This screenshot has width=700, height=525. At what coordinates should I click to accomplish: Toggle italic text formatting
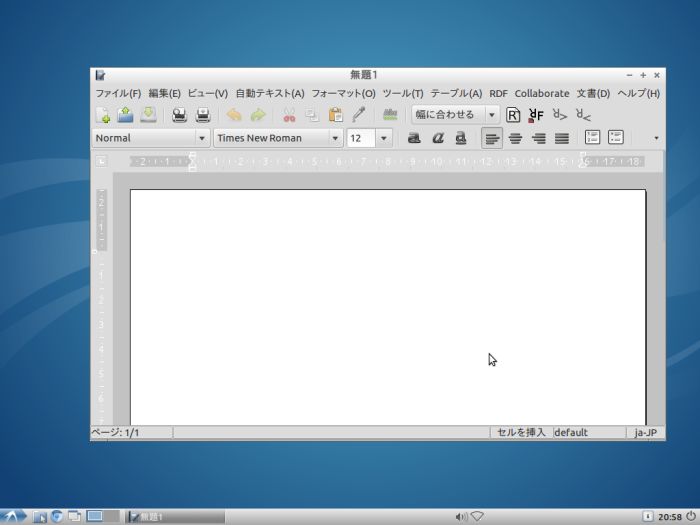tap(437, 138)
